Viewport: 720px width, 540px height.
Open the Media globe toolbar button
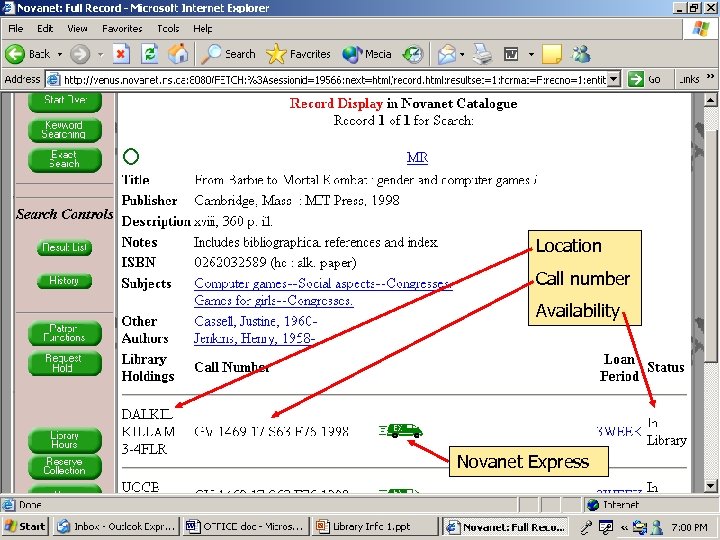coord(367,54)
